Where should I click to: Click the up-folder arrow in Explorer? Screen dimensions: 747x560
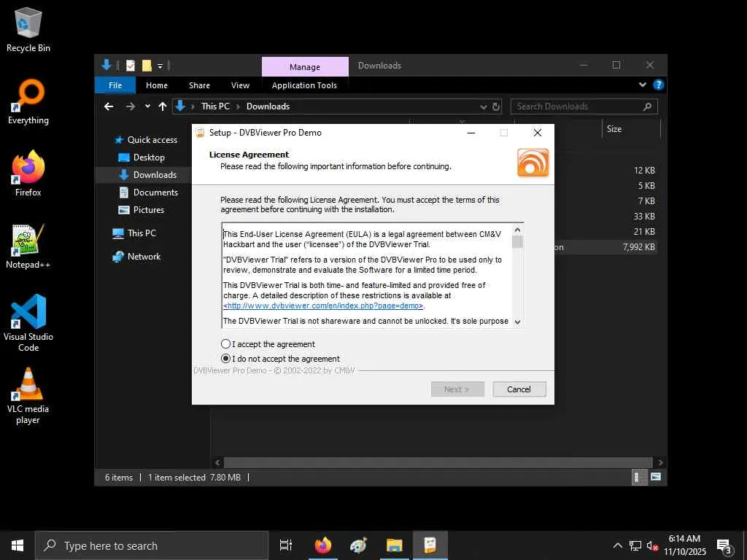point(163,106)
